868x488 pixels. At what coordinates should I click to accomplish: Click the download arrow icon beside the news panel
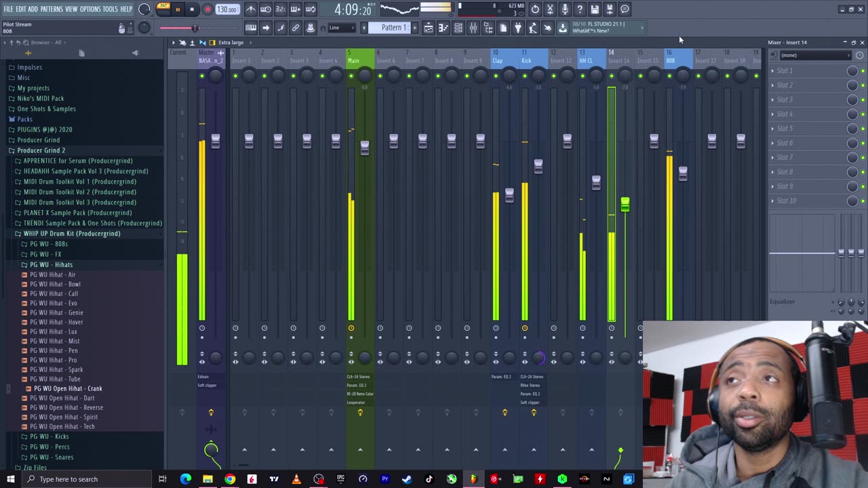562,28
